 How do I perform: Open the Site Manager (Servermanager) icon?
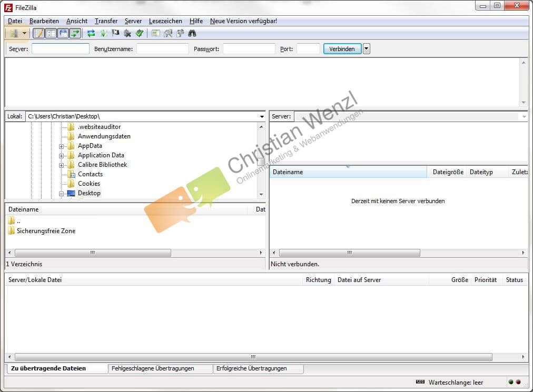(14, 33)
